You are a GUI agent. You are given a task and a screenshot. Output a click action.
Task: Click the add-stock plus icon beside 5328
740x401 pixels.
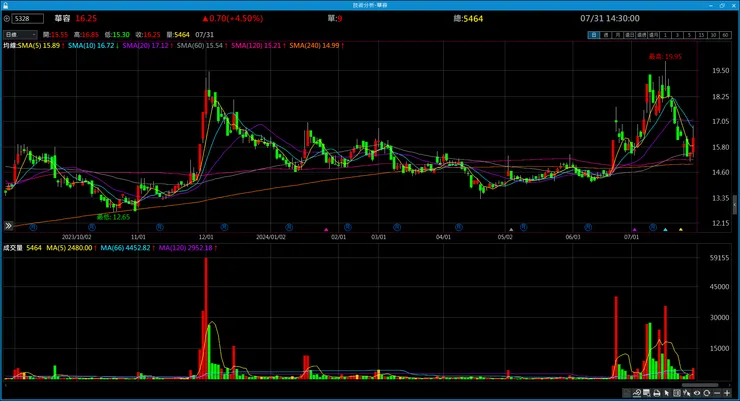7,19
